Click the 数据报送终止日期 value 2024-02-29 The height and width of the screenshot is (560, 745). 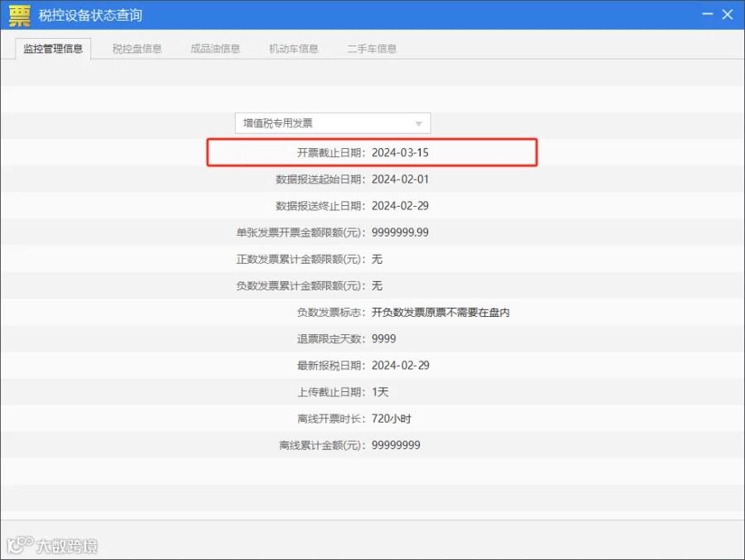point(400,206)
